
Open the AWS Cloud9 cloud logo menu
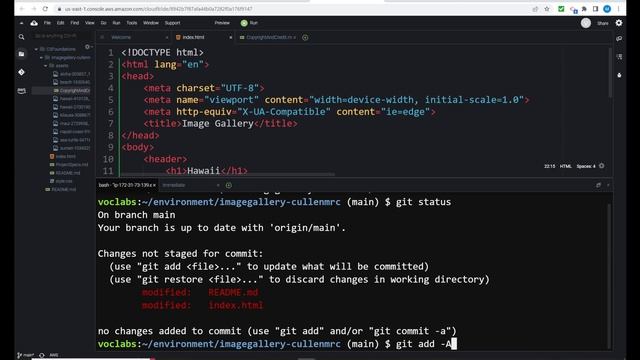tap(34, 23)
